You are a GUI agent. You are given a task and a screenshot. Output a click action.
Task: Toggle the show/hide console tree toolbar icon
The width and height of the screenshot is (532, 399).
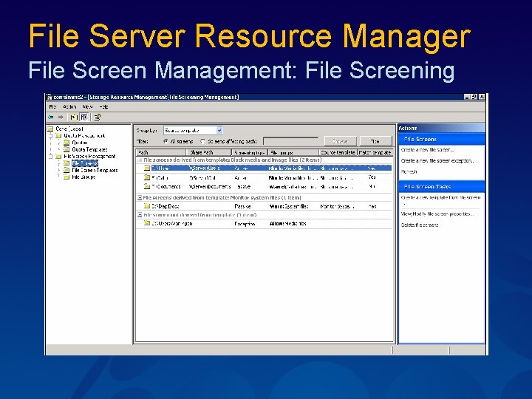(84, 117)
